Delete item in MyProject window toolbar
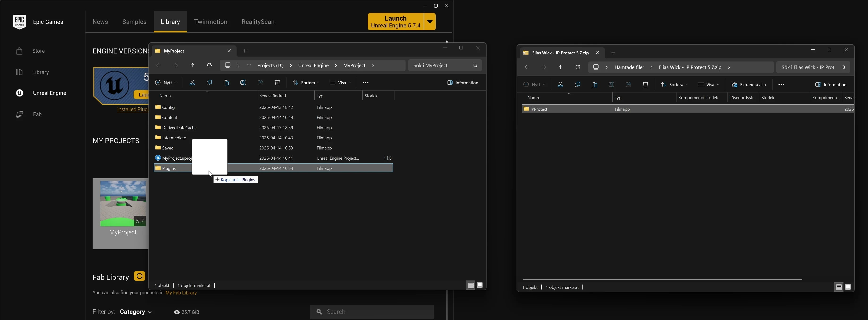Viewport: 868px width, 320px height. 277,83
